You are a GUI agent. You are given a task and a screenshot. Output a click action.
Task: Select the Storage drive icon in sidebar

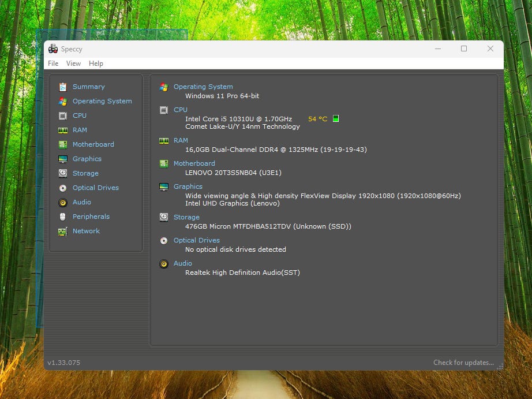pyautogui.click(x=63, y=173)
